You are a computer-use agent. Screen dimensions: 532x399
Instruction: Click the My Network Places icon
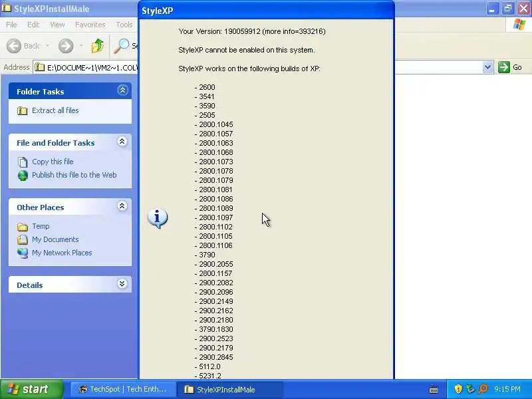tap(23, 253)
